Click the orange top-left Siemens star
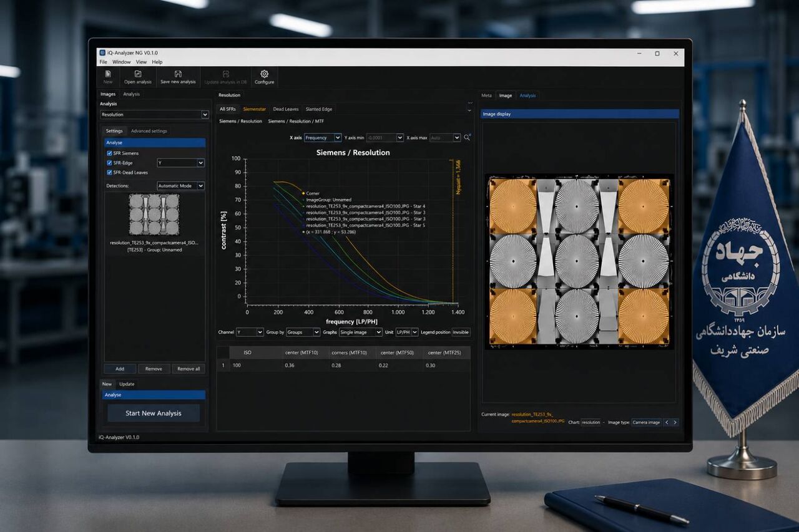Screen dimensions: 799x532 click(x=513, y=206)
